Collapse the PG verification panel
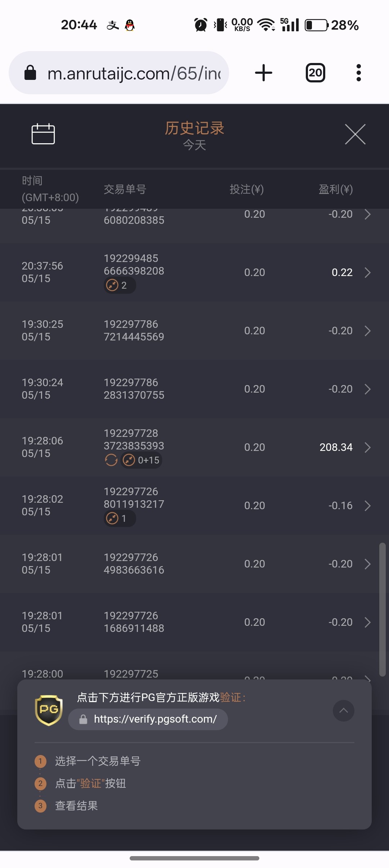 pos(343,710)
